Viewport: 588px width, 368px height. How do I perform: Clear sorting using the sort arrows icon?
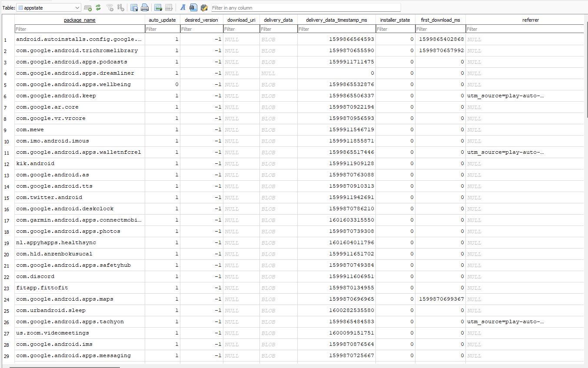[121, 8]
